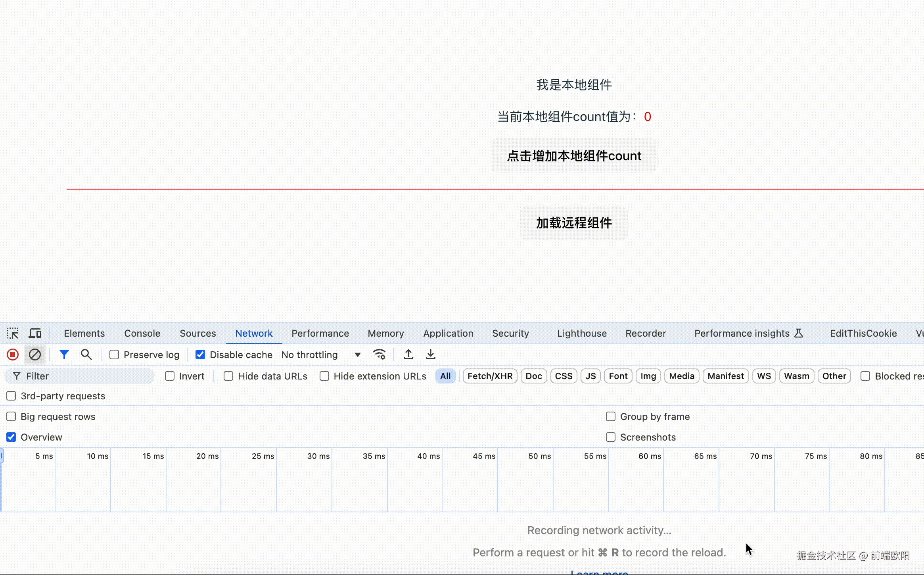Stop recording the network log

tap(13, 355)
